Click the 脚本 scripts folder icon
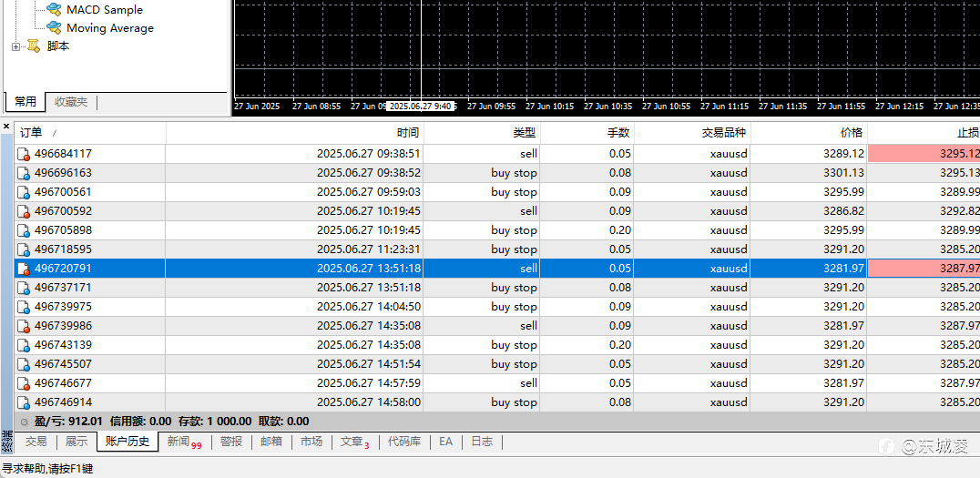 (33, 46)
